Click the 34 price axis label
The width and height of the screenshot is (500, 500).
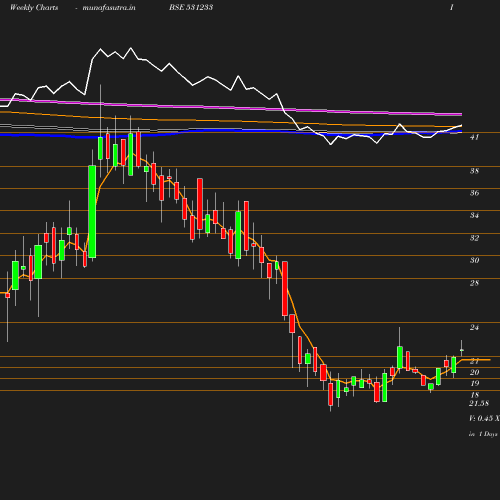point(474,215)
